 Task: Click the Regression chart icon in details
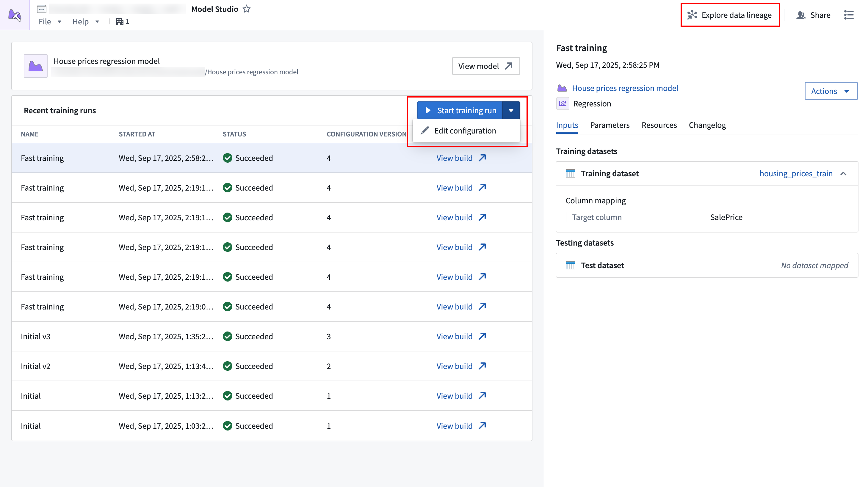click(563, 104)
